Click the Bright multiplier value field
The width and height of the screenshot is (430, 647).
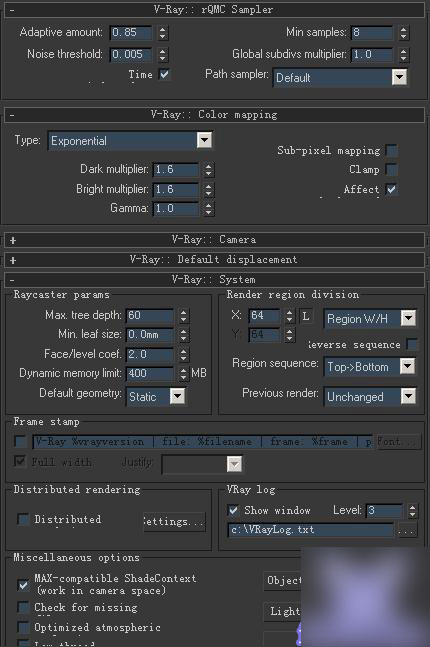tap(176, 189)
